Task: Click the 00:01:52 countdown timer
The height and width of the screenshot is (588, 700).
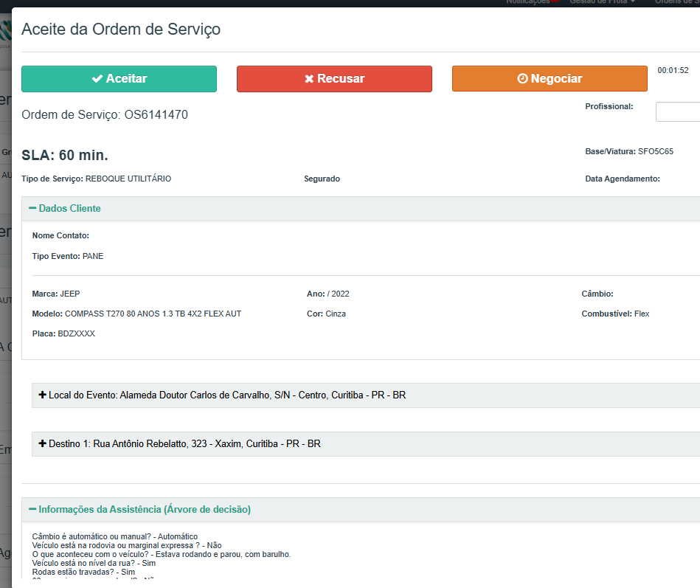Action: pos(673,71)
